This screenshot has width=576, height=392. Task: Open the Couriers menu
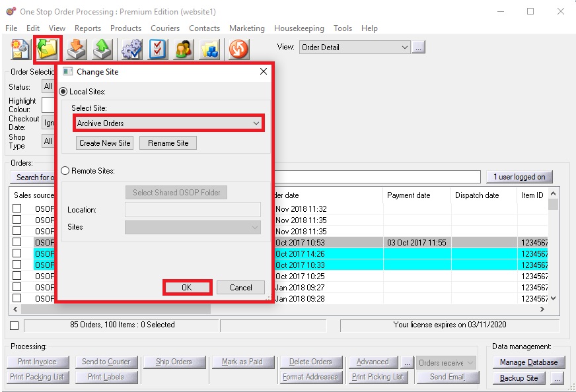click(x=165, y=28)
